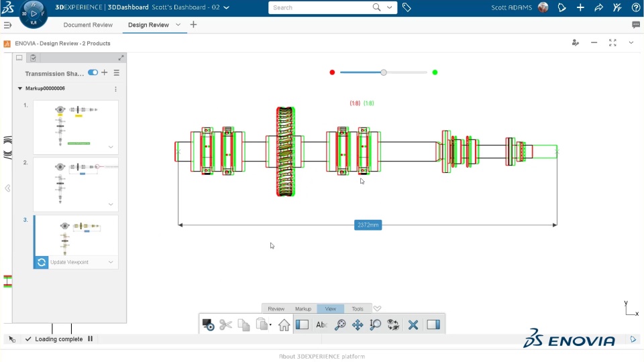644x362 pixels.
Task: Click the About 3DEXPERIENCE platform link
Action: [322, 356]
